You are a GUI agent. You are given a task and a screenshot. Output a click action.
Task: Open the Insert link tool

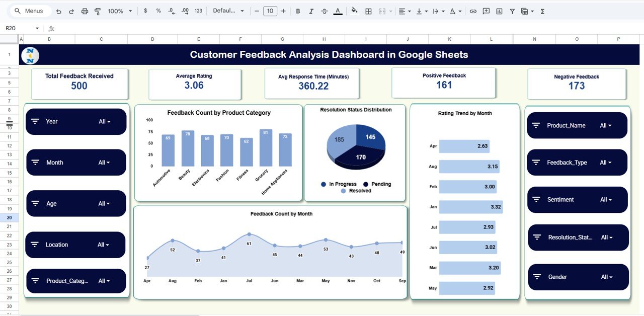click(472, 10)
